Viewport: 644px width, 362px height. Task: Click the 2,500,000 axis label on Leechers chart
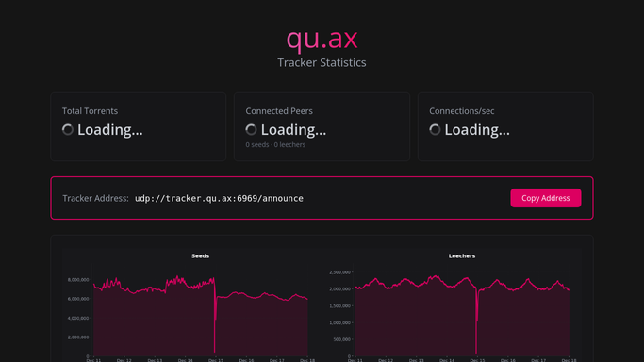(339, 272)
